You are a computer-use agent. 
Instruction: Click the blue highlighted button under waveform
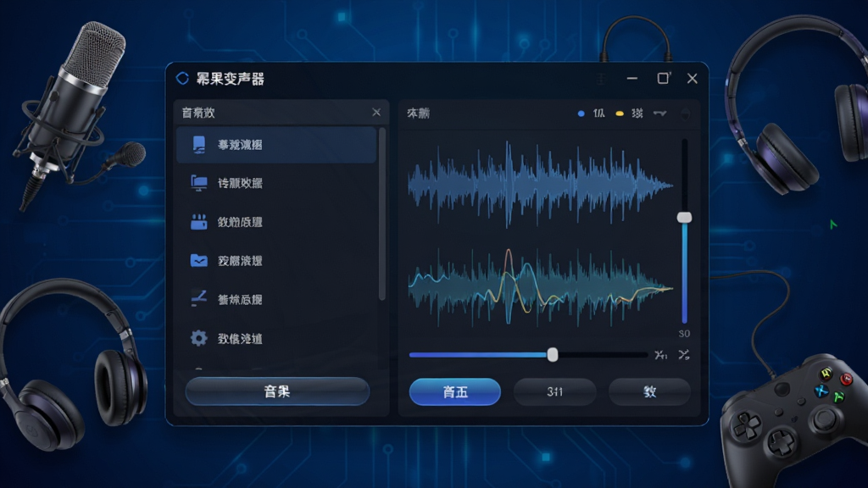[x=455, y=391]
